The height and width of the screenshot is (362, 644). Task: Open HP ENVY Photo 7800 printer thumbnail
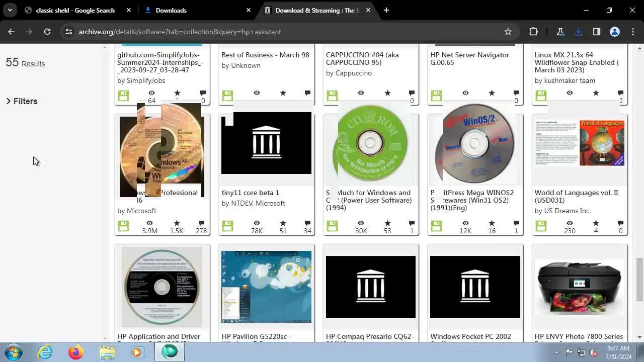[x=580, y=287]
